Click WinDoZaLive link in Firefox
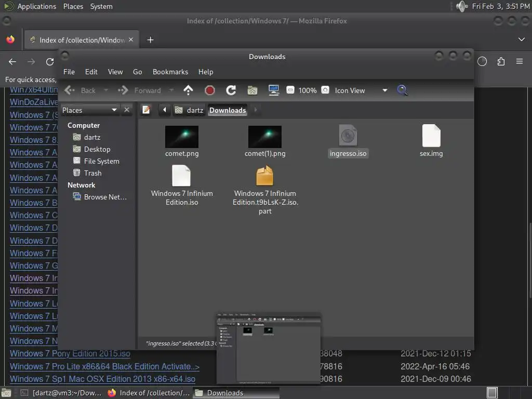The height and width of the screenshot is (399, 532). point(34,102)
